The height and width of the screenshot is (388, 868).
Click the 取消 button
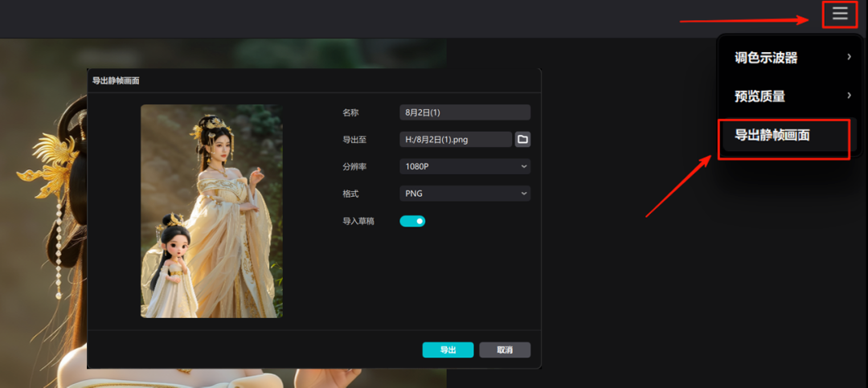tap(505, 349)
